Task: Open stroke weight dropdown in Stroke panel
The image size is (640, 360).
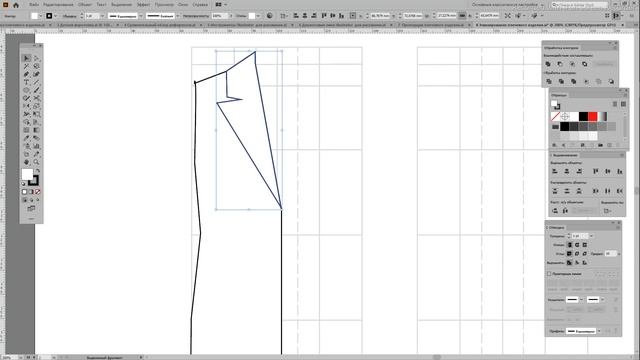Action: (591, 236)
